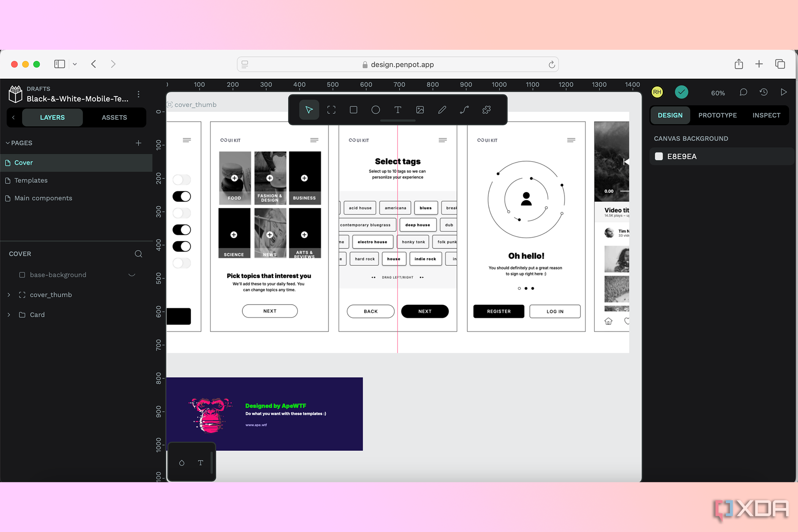Select the Image tool in toolbar
The image size is (798, 532).
(420, 110)
